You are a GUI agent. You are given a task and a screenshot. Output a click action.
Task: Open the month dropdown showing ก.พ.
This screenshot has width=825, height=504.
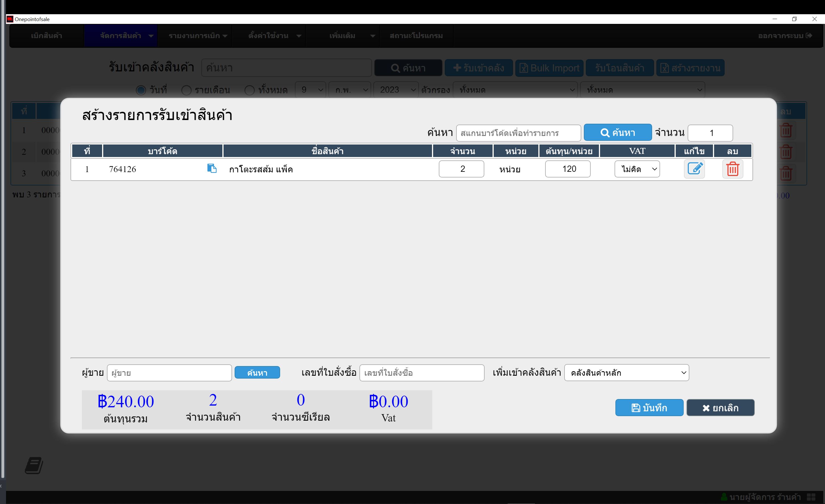[x=350, y=90]
